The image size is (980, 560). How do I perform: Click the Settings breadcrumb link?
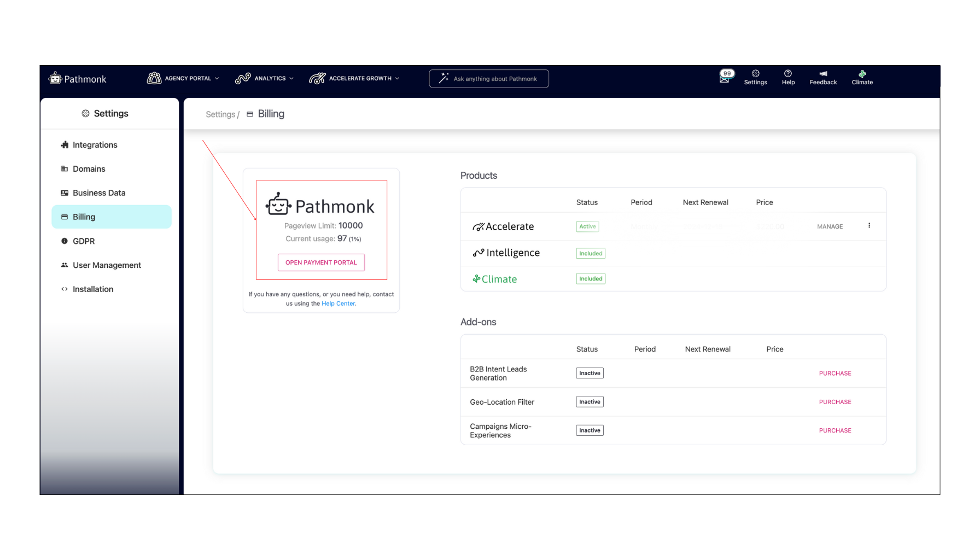click(x=220, y=114)
